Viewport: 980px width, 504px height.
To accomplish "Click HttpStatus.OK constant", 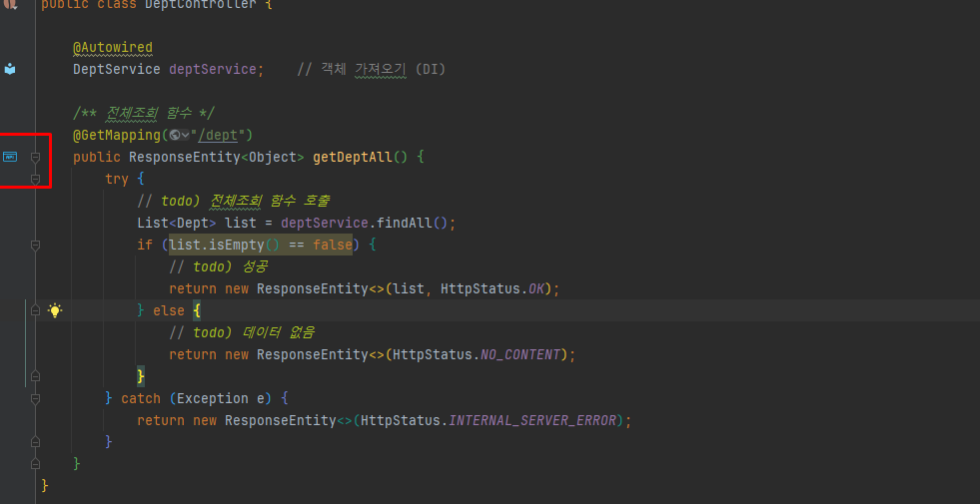I will coord(492,288).
